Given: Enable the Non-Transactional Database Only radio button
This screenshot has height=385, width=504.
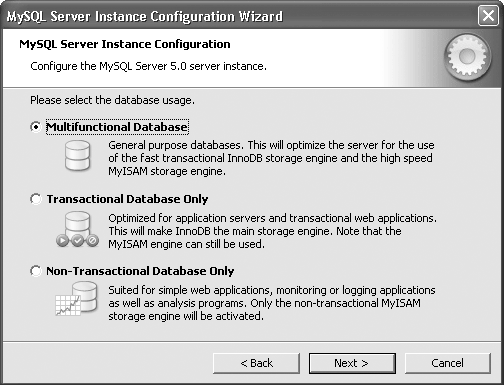Looking at the screenshot, I should (35, 271).
